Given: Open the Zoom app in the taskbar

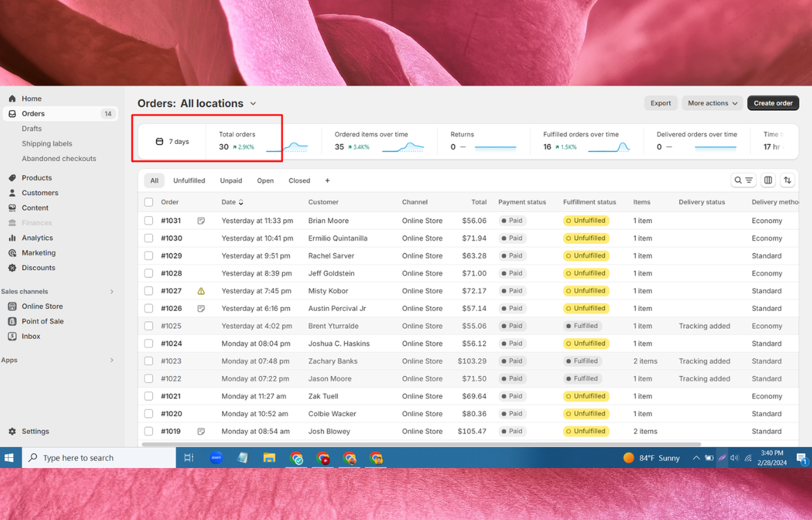Looking at the screenshot, I should point(216,458).
